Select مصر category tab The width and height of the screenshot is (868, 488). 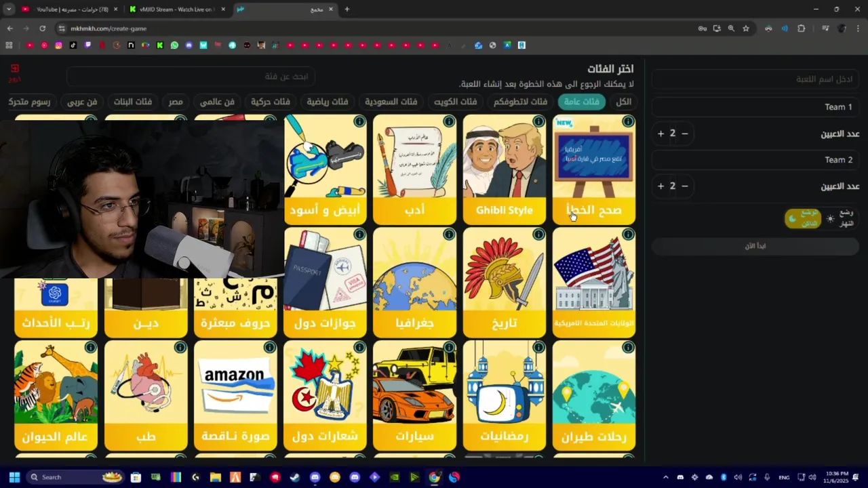pos(176,102)
